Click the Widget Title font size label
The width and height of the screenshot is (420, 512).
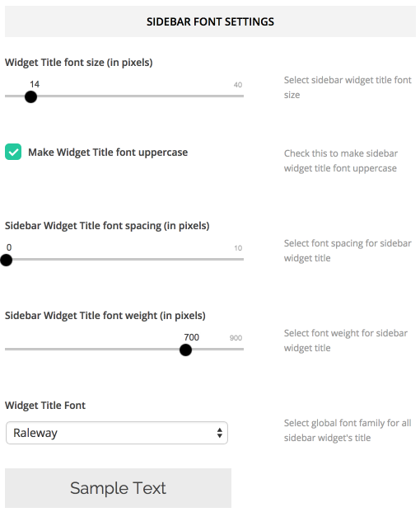click(x=78, y=63)
